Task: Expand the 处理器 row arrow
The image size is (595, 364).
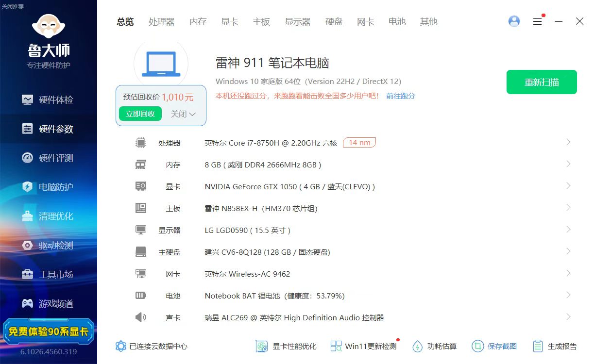Action: (568, 142)
